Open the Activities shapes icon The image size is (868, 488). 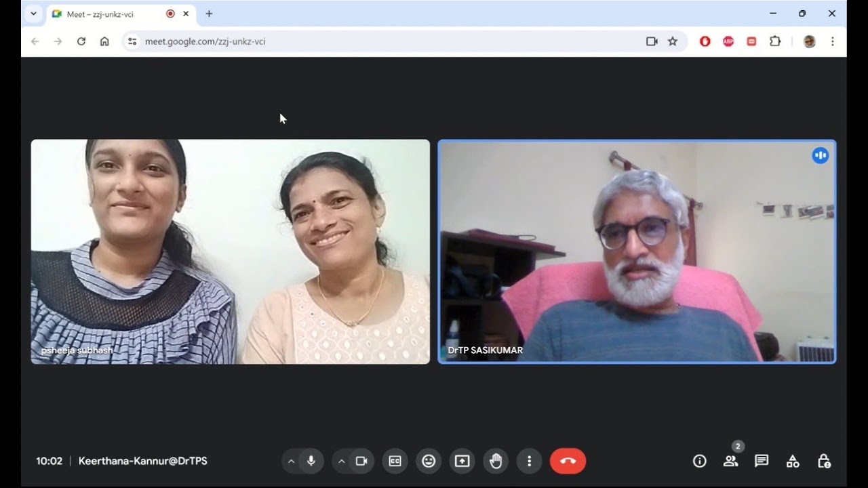click(x=793, y=461)
